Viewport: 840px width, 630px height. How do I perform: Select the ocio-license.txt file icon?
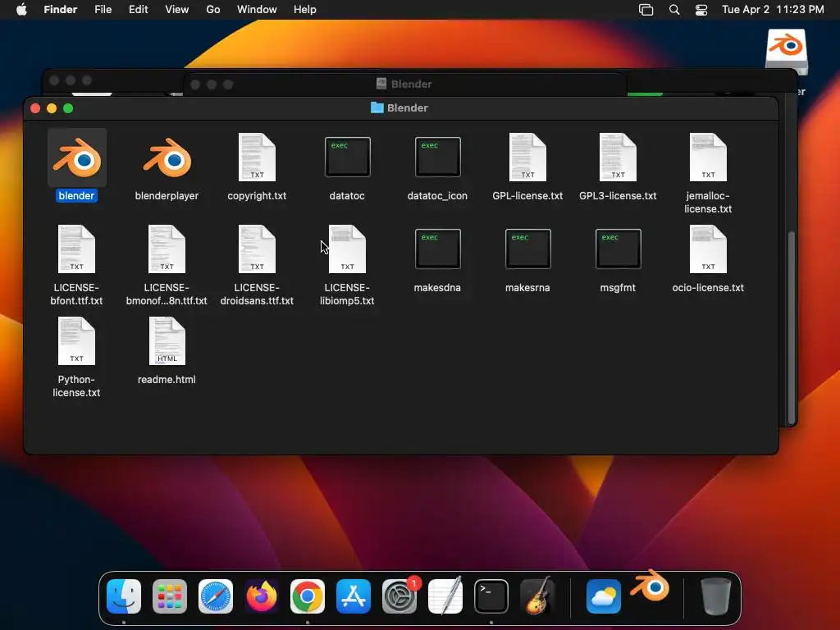[708, 249]
